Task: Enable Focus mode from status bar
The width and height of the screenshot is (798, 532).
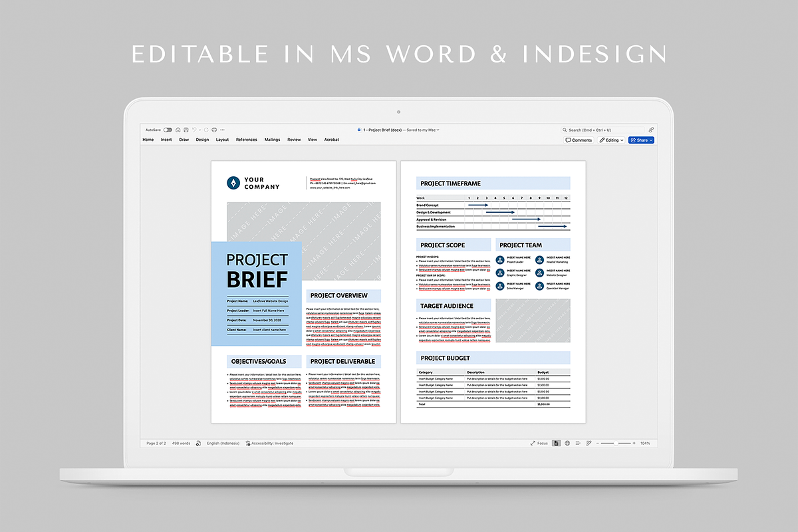Action: pos(539,443)
